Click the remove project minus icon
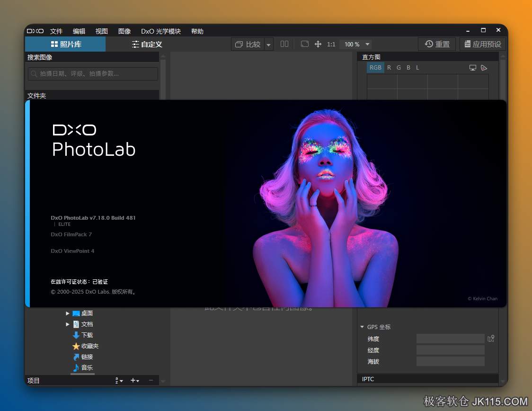This screenshot has width=532, height=411. (151, 380)
